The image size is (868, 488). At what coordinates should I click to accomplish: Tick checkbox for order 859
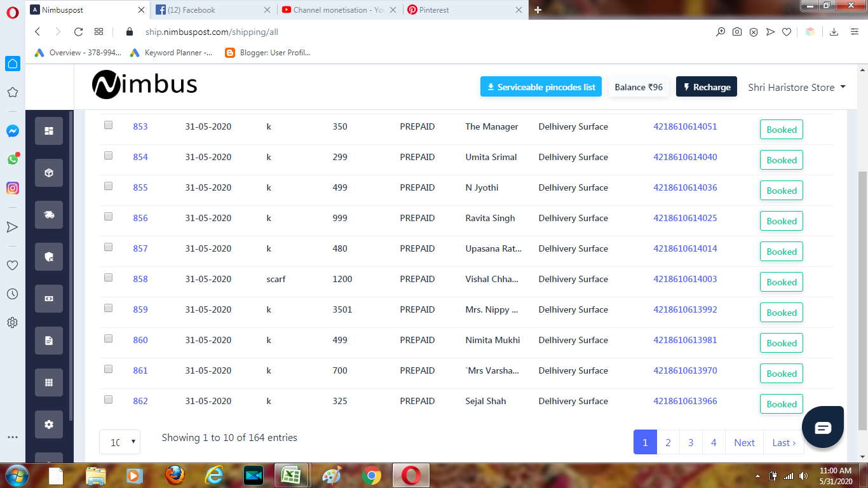[108, 308]
